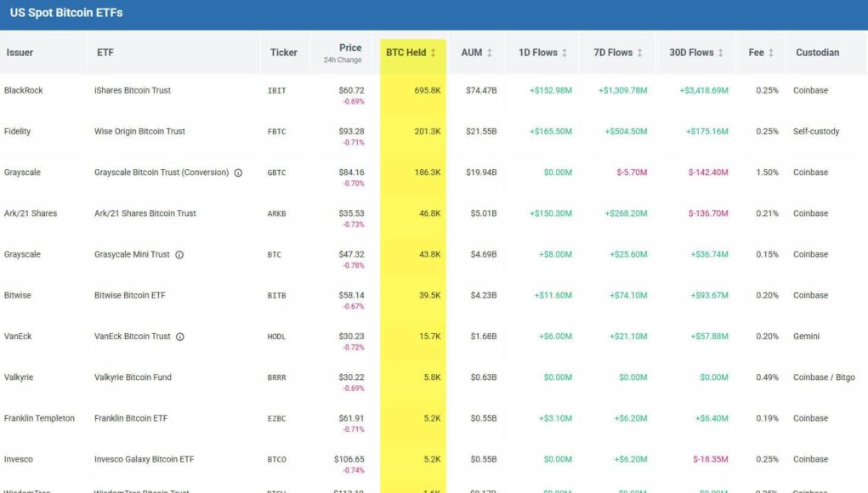Open info icon beside Grasycale Mini Trust

pyautogui.click(x=179, y=254)
